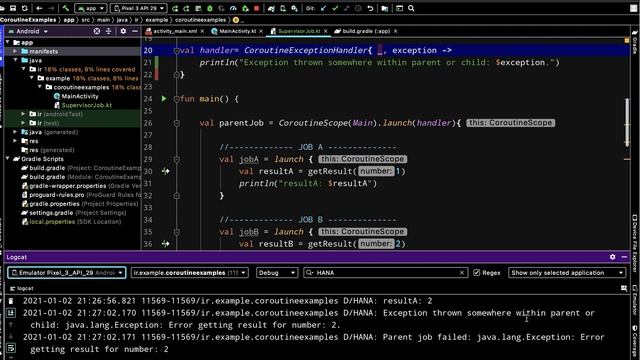Click the Rollback/revert icon in toolbar
Viewport: 640px width, 360px height.
(370, 8)
